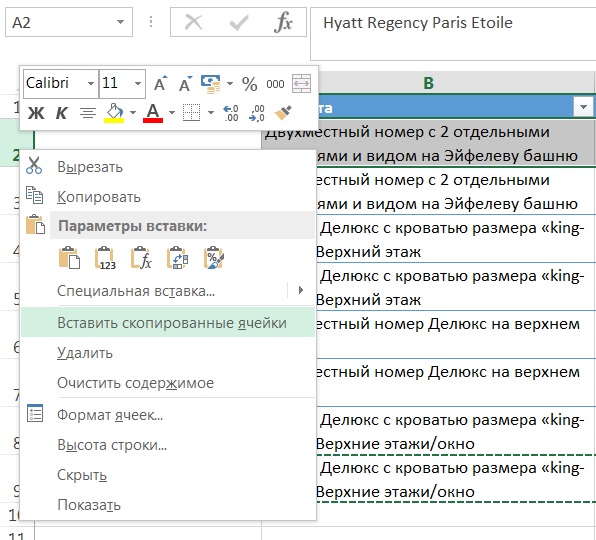Screen dimensions: 596x540
Task: Open column B header filter dropdown
Action: [x=583, y=108]
